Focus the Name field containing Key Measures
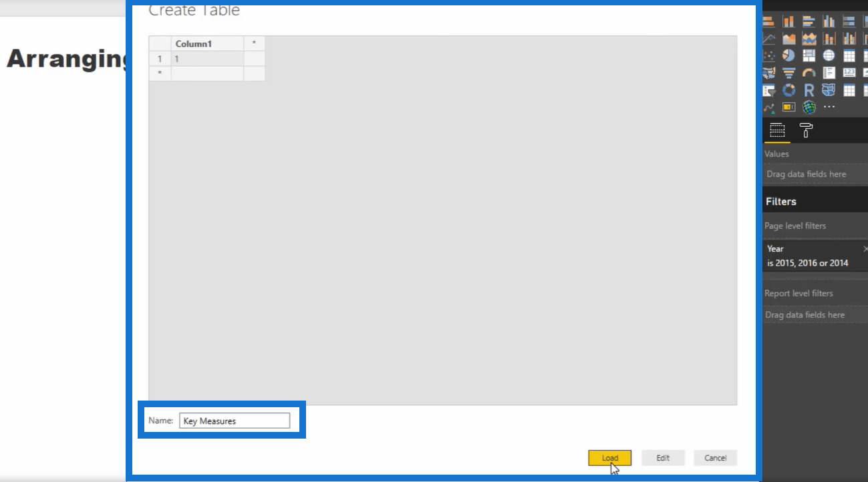This screenshot has width=868, height=482. (235, 421)
